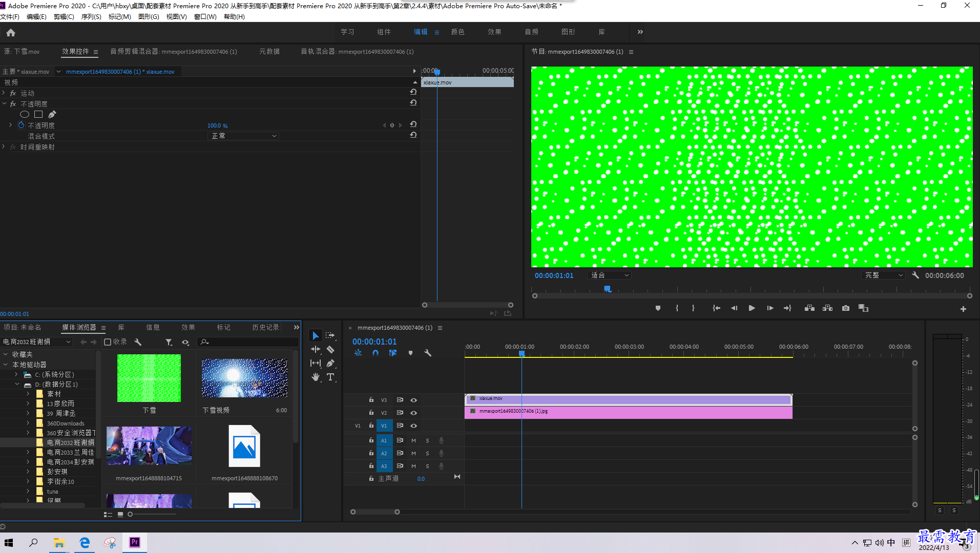The height and width of the screenshot is (553, 980).
Task: Click the Program monitor playhead marker
Action: click(x=608, y=289)
